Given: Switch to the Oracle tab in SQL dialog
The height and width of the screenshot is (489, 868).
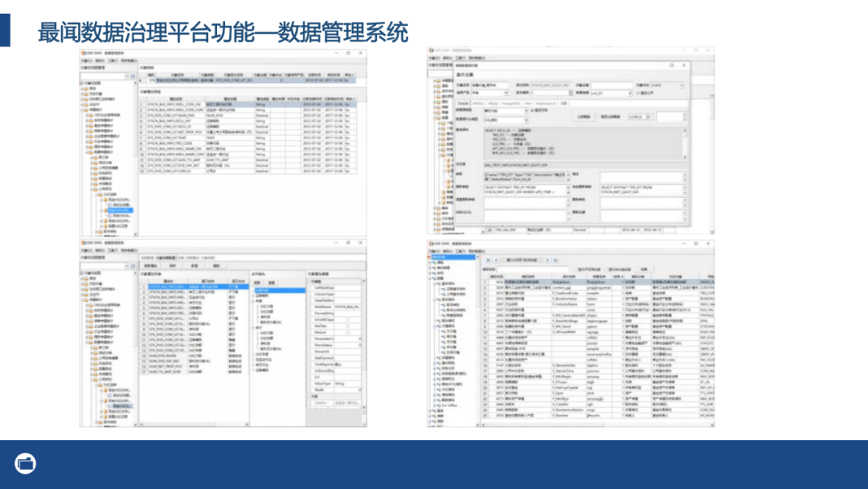Looking at the screenshot, I should (x=464, y=104).
